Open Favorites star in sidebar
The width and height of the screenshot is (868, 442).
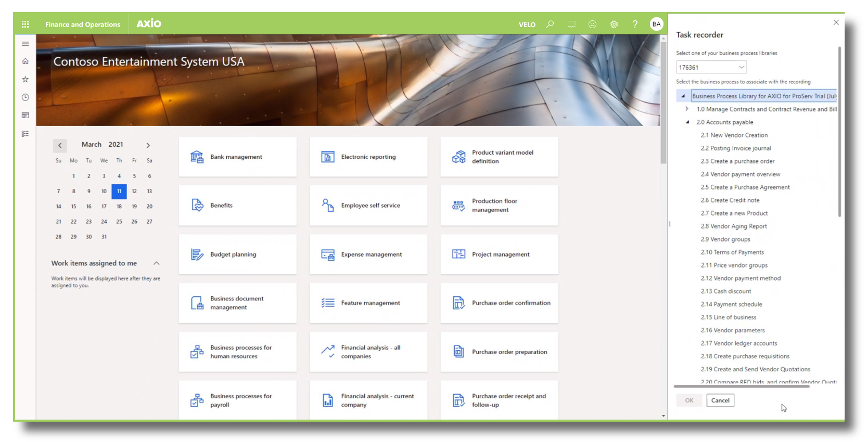pyautogui.click(x=25, y=79)
